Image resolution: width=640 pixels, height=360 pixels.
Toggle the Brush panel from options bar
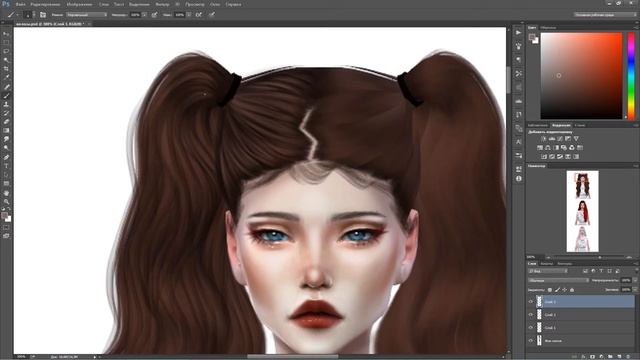coord(43,15)
